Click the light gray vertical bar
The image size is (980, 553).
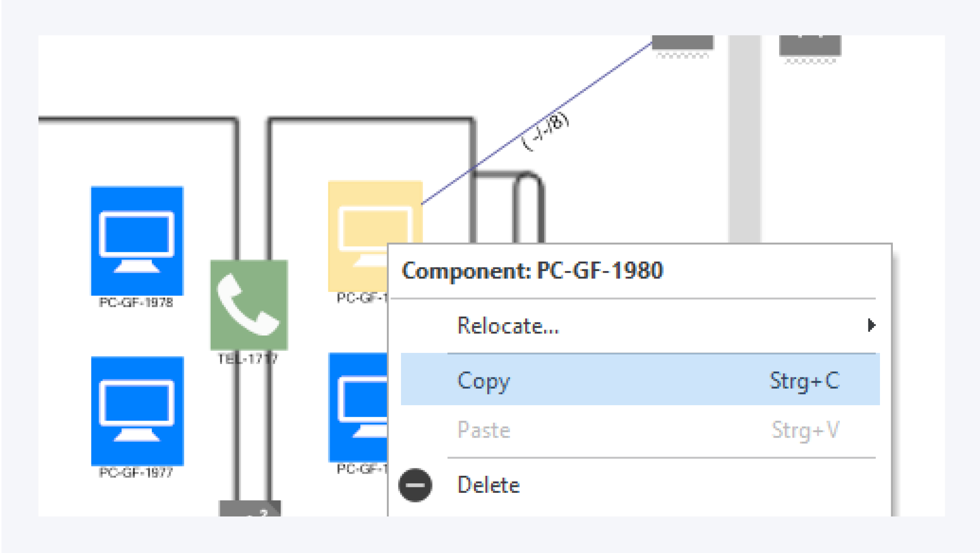(x=745, y=137)
